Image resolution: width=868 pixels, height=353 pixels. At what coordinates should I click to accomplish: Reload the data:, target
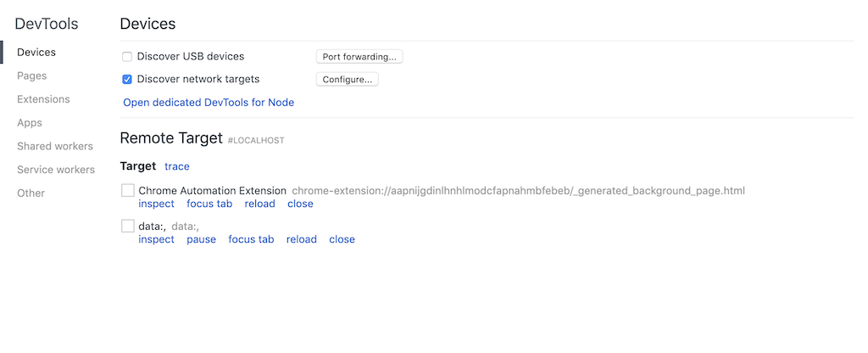point(302,238)
